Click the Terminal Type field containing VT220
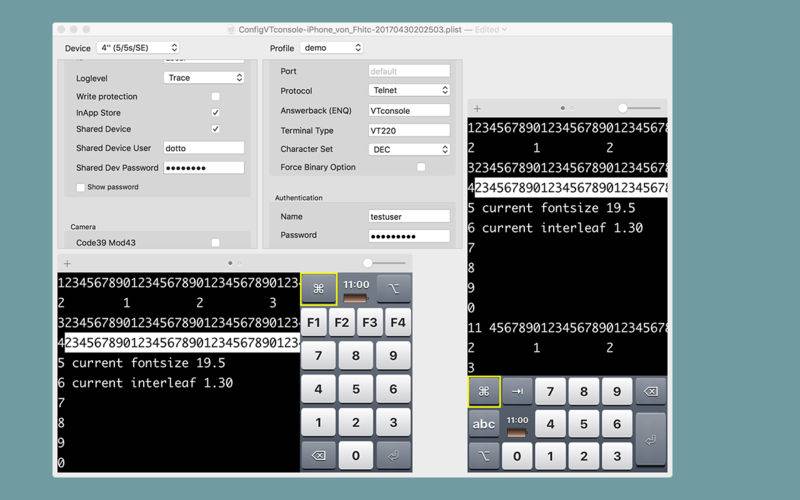 pyautogui.click(x=409, y=131)
